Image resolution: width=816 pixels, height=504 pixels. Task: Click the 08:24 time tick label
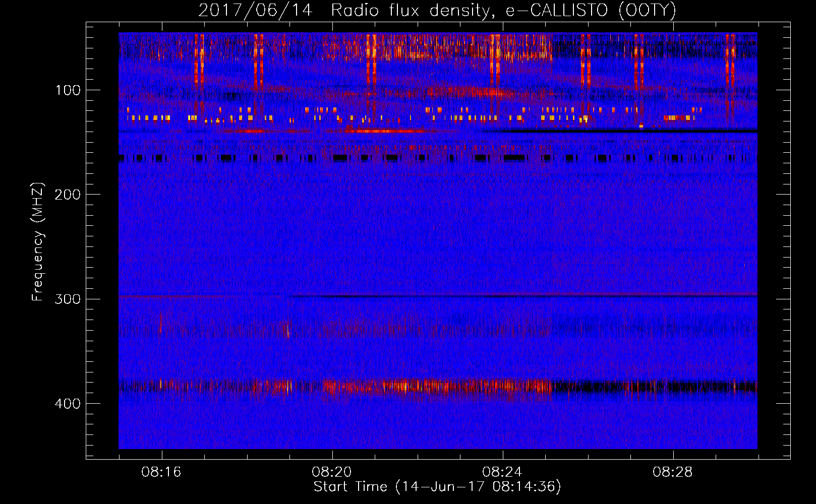point(502,472)
